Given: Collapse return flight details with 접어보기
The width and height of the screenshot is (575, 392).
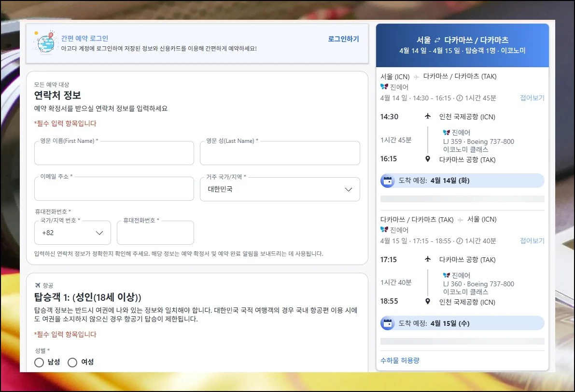Looking at the screenshot, I should click(x=532, y=241).
